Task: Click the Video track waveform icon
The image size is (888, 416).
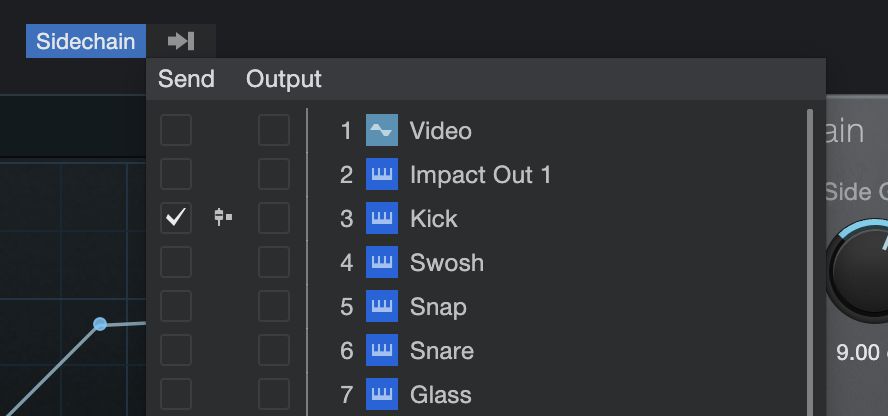Action: (382, 130)
